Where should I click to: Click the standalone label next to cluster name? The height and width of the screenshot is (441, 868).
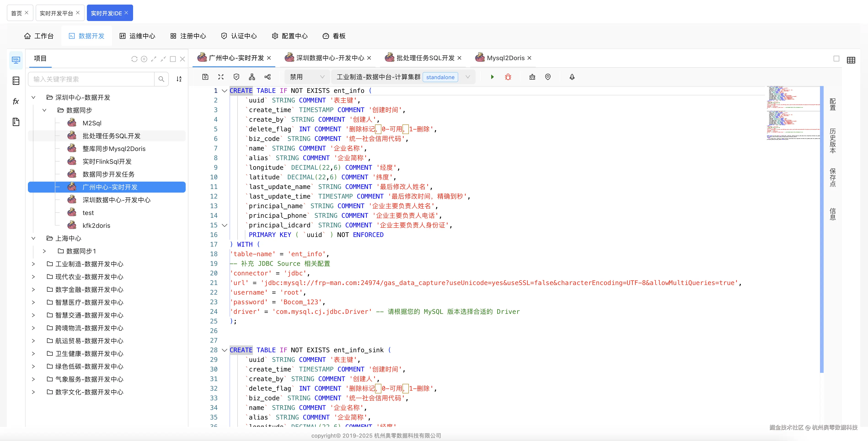click(440, 77)
